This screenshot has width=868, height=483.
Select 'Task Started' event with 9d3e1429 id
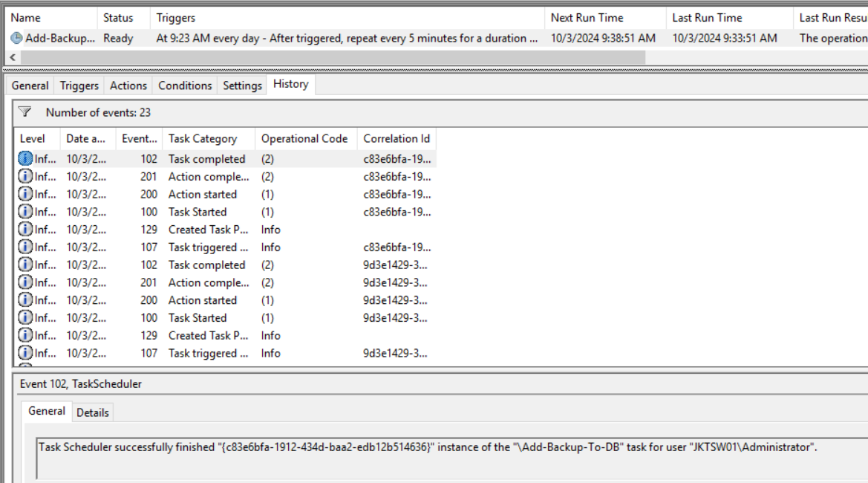pos(225,318)
